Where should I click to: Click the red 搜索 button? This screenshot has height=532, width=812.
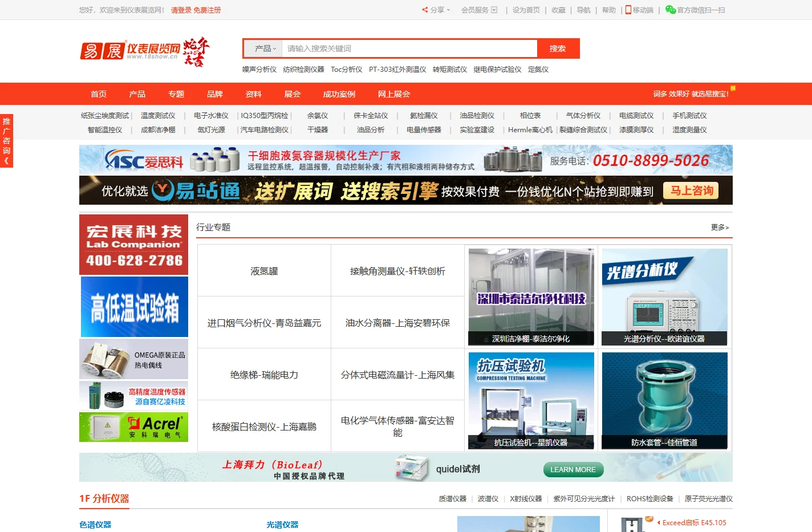click(x=558, y=48)
